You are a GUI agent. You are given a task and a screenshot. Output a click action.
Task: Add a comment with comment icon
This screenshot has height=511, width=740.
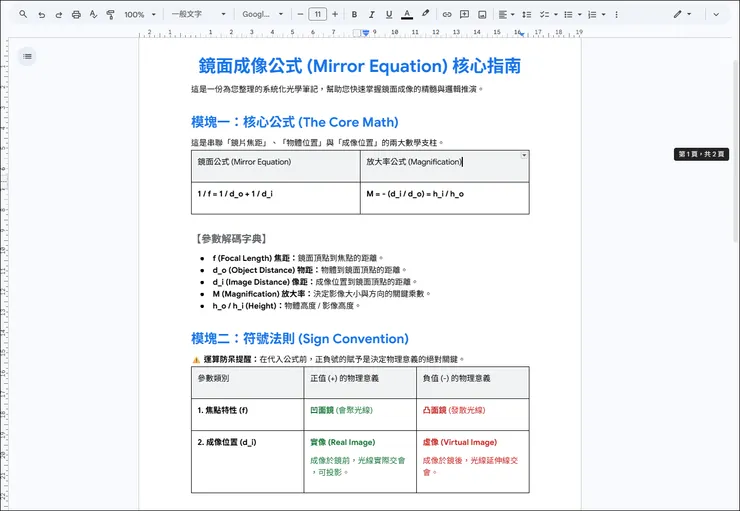(x=464, y=15)
